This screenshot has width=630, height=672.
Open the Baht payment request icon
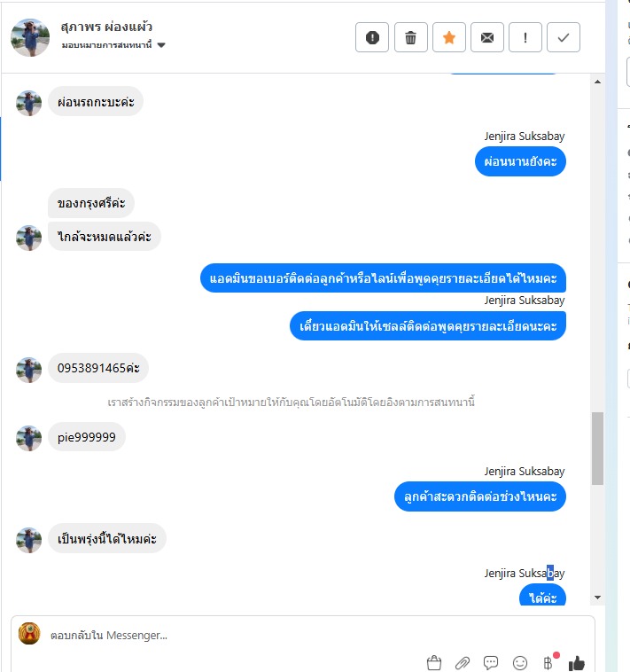pyautogui.click(x=548, y=662)
